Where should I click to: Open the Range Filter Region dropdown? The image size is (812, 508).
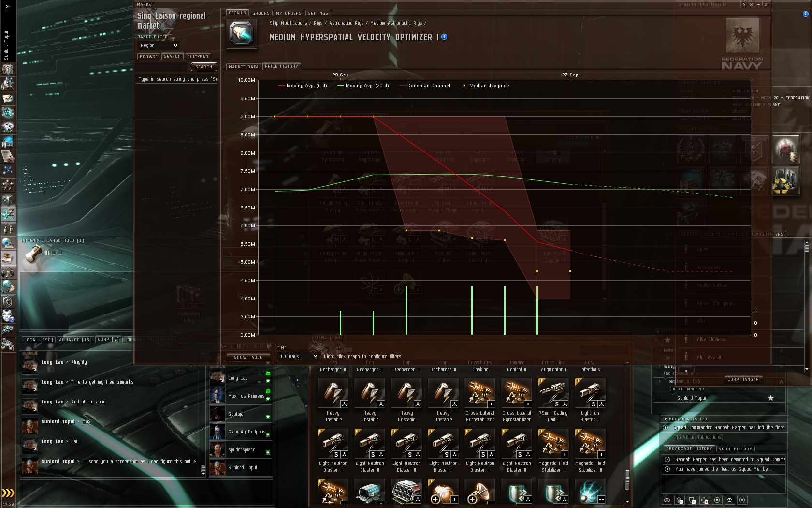click(x=158, y=45)
